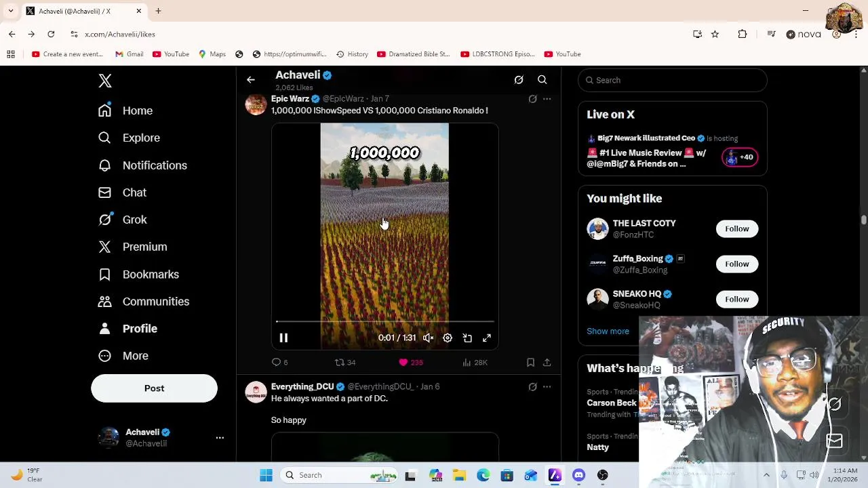The width and height of the screenshot is (868, 488).
Task: View analytics showing 28K views
Action: [x=475, y=363]
